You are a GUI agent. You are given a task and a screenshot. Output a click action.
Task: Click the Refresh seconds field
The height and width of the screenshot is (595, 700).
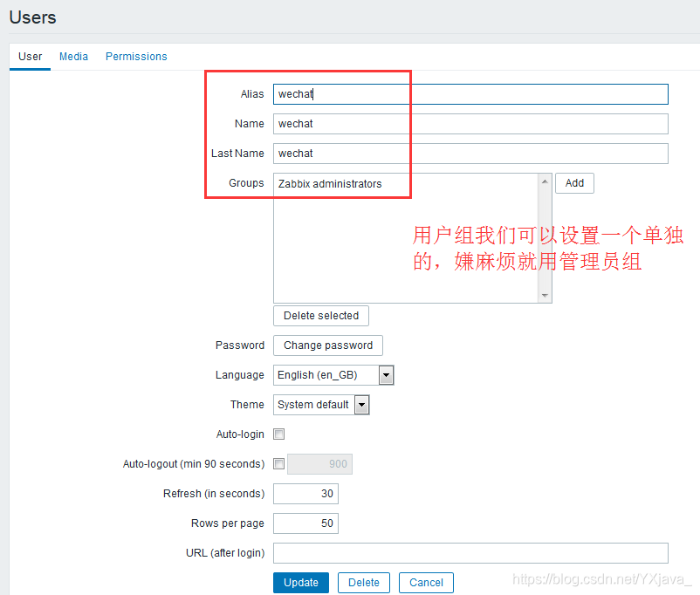click(305, 494)
